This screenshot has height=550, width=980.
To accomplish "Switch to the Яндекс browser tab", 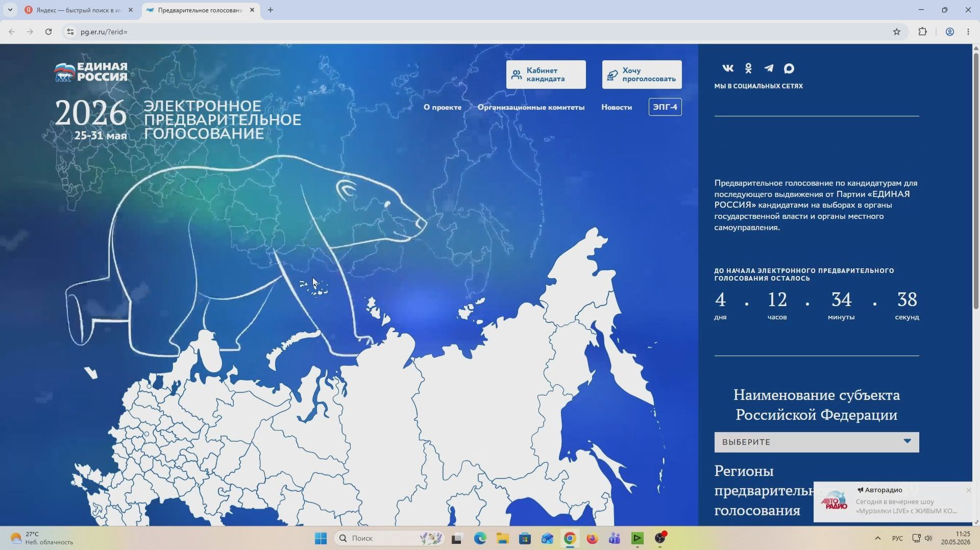I will tap(79, 10).
